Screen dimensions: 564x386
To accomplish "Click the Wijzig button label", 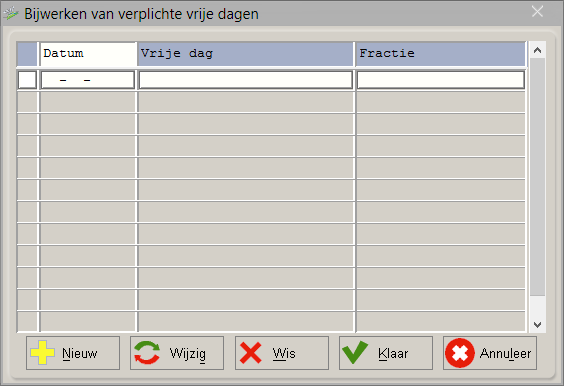I will pos(188,354).
